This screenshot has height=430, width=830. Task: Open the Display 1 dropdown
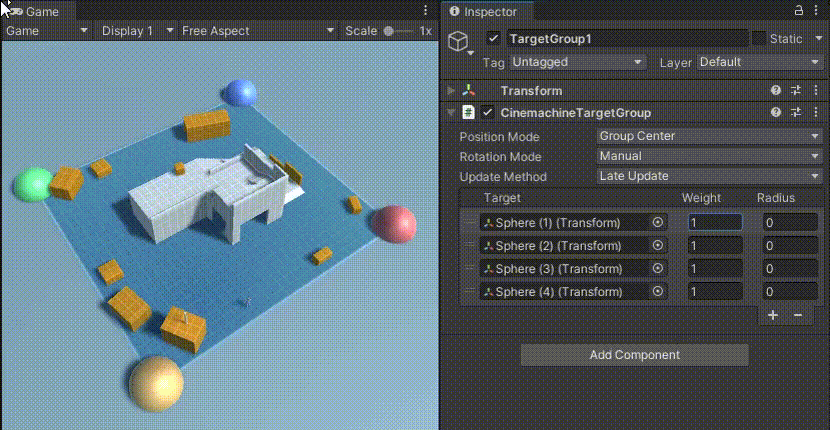[137, 31]
